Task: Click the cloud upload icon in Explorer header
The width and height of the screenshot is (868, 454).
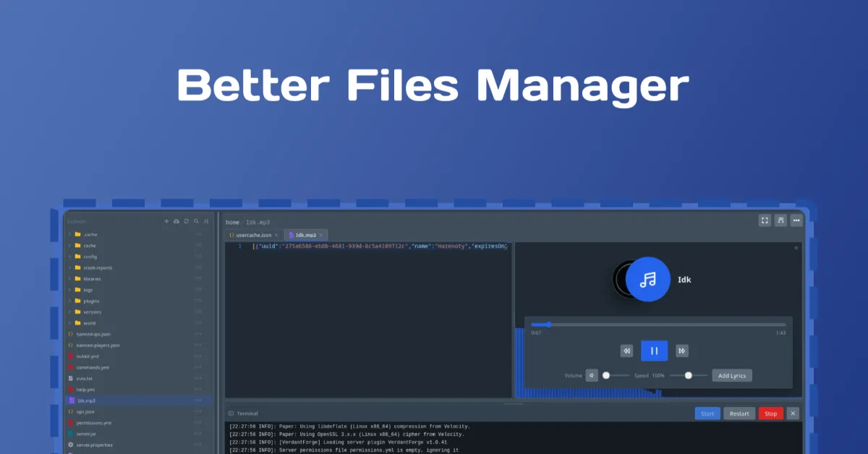Action: 176,221
